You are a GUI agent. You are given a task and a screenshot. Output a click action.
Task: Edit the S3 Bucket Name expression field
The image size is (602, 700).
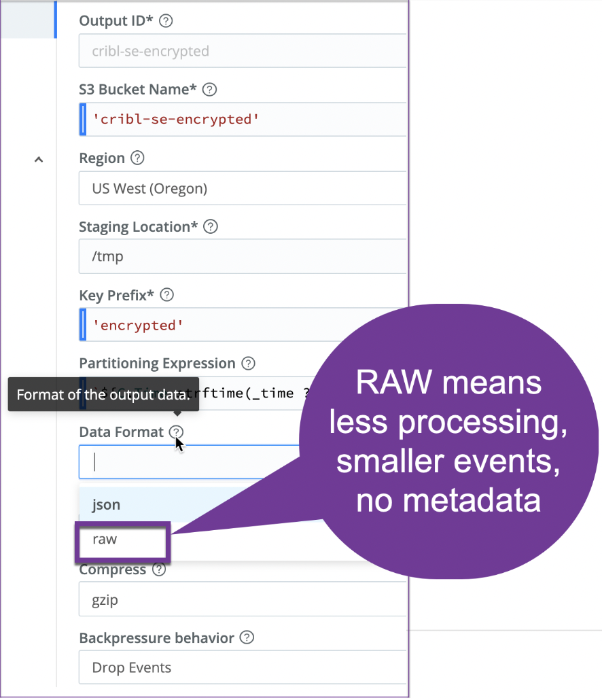pos(245,120)
